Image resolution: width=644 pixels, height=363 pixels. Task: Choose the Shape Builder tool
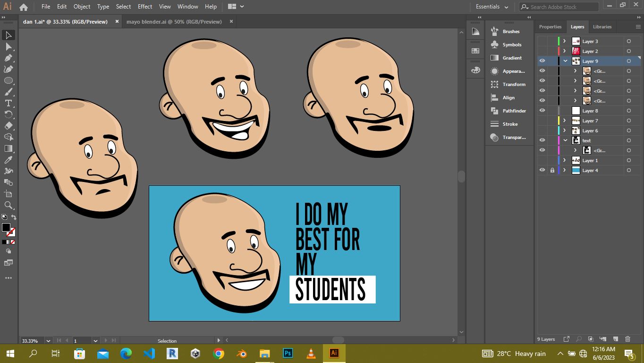pos(8,137)
